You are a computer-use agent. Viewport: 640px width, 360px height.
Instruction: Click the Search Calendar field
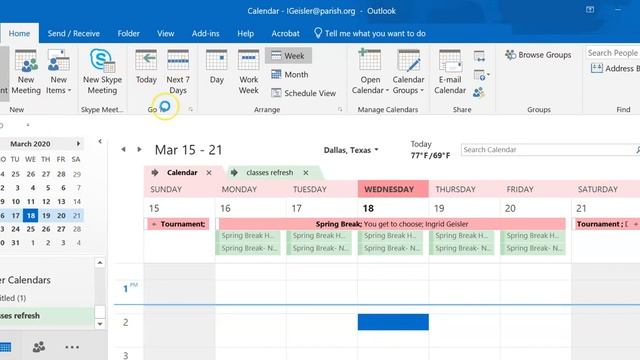click(x=549, y=150)
